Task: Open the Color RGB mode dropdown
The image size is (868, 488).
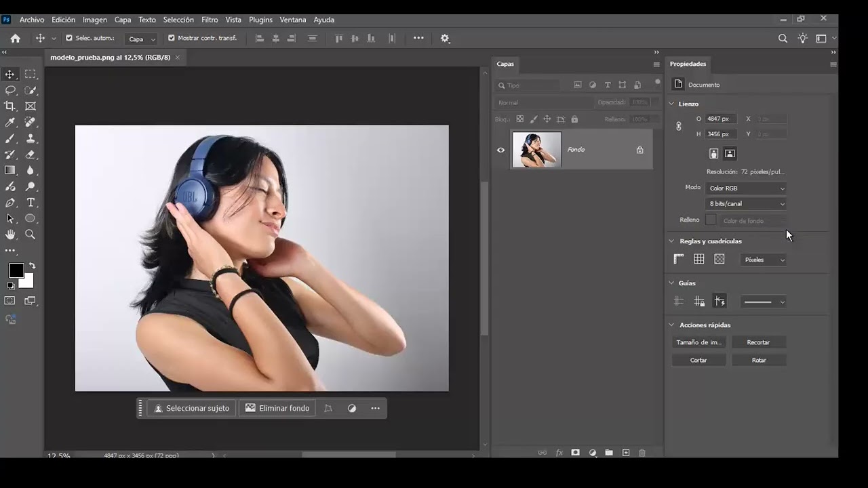Action: pos(746,188)
